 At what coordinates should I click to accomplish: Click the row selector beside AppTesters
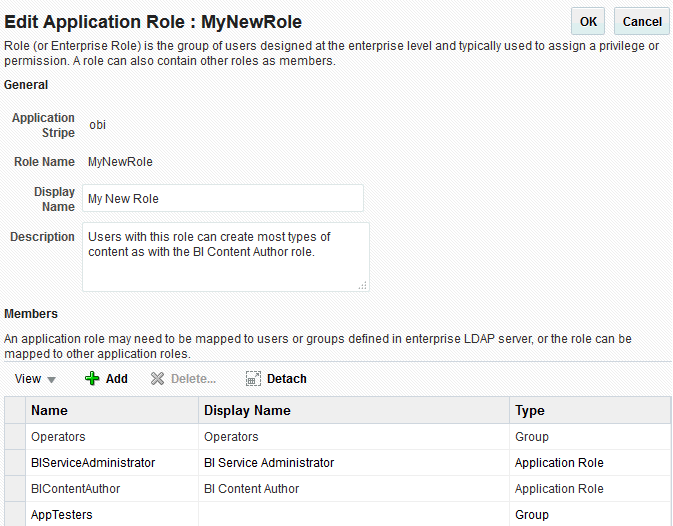point(14,515)
